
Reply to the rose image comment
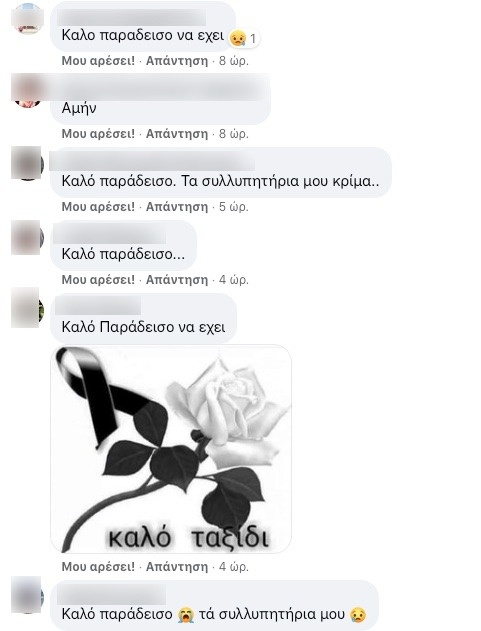(x=177, y=567)
